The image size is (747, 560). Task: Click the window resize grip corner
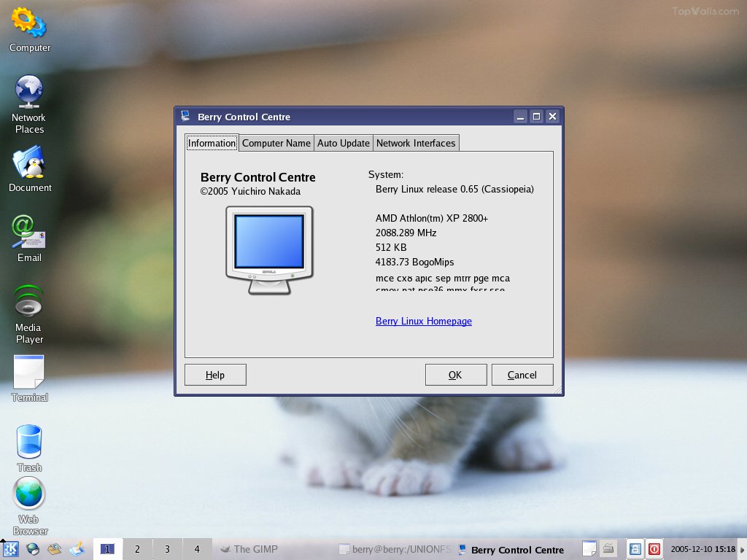tap(558, 389)
